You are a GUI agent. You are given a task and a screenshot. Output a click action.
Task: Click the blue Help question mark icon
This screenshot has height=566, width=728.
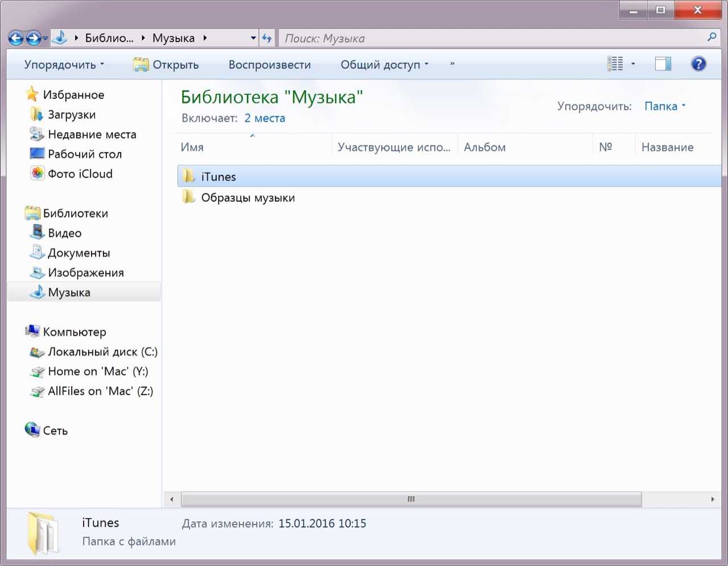pos(698,64)
